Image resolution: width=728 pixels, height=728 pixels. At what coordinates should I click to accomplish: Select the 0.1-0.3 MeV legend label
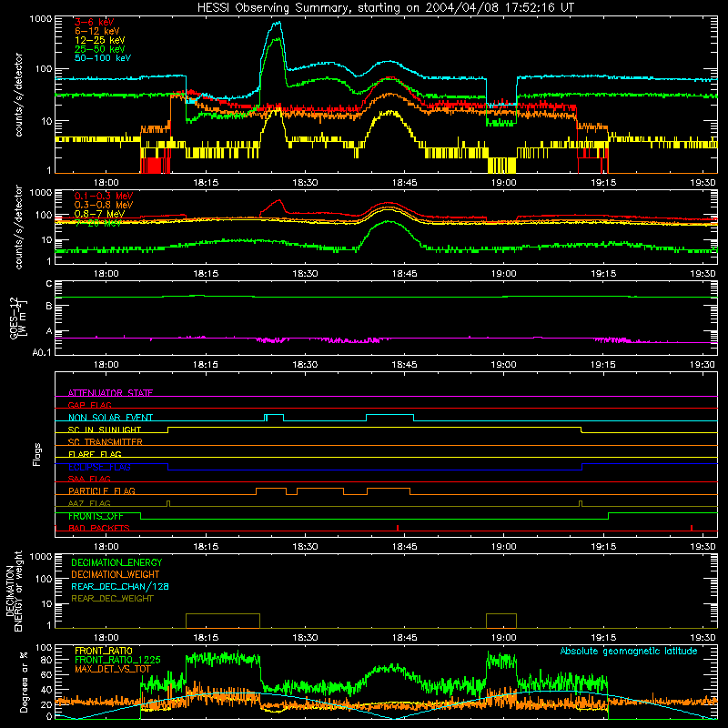104,196
